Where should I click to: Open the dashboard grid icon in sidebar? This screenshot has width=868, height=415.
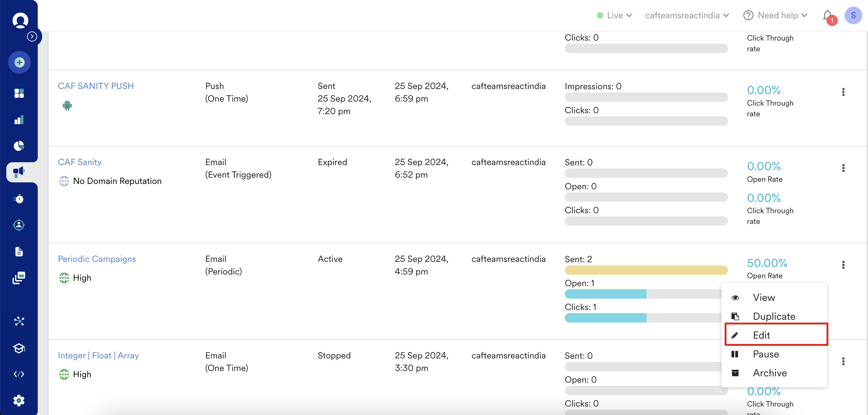pyautogui.click(x=19, y=93)
